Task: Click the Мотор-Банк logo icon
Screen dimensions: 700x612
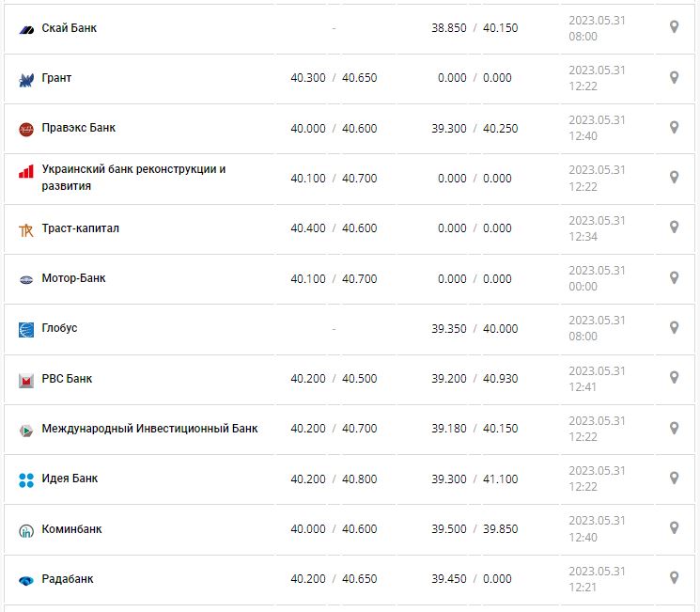Action: [26, 279]
